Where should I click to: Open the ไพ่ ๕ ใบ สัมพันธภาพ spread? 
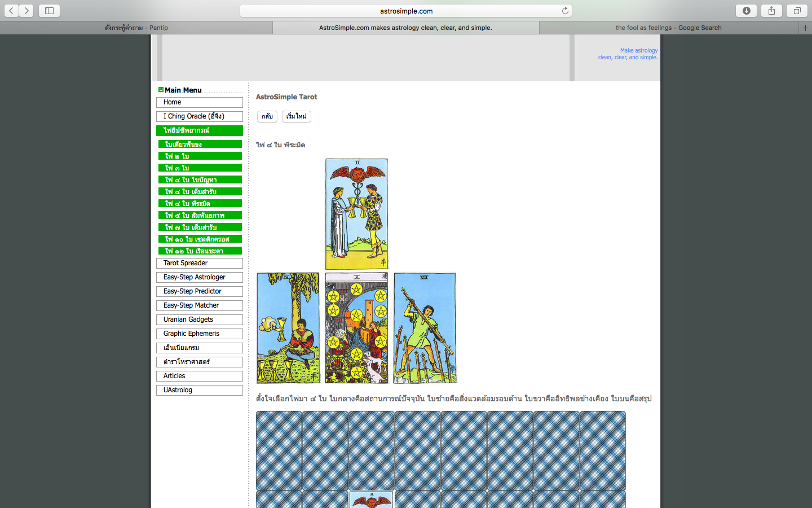click(200, 216)
